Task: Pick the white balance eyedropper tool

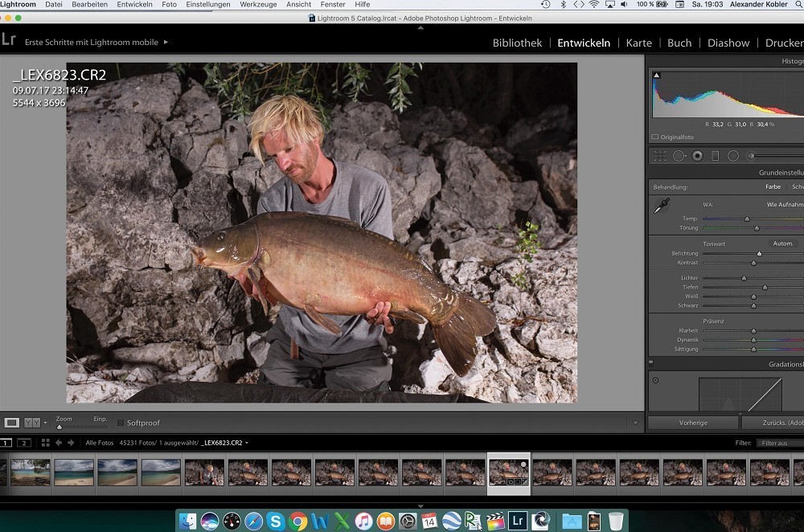Action: (662, 206)
